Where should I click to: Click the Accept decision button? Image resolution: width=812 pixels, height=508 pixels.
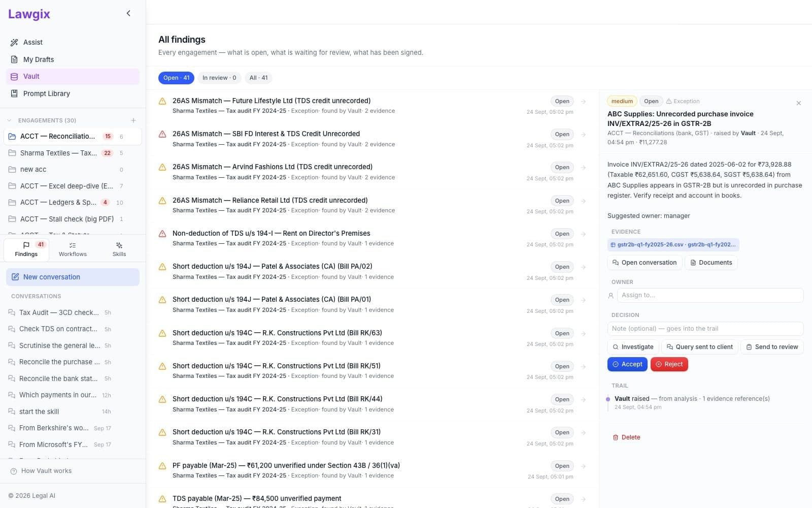tap(627, 364)
